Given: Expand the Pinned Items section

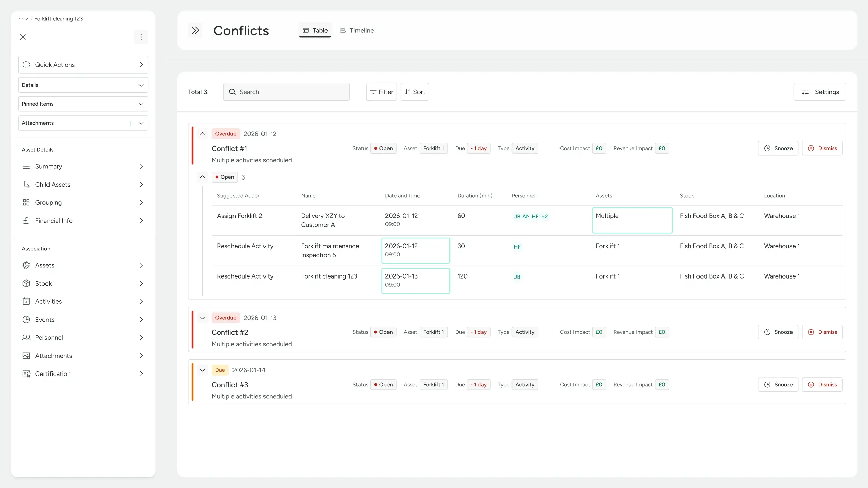Looking at the screenshot, I should [x=141, y=104].
